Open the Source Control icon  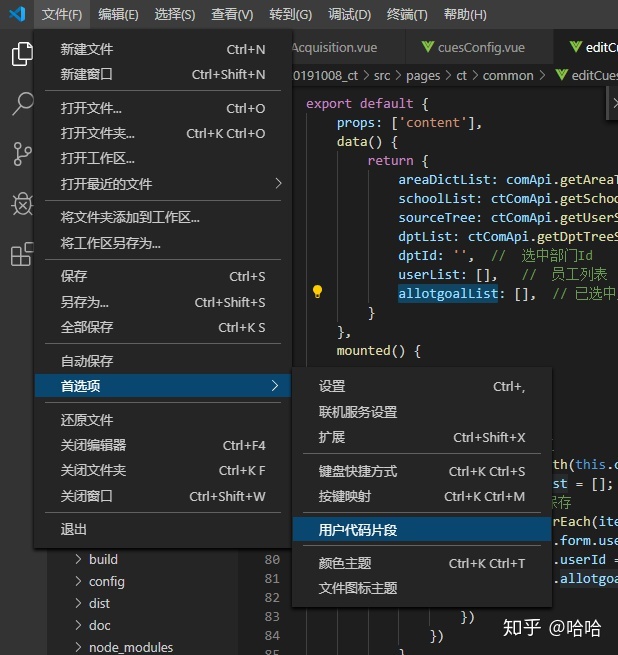coord(22,154)
